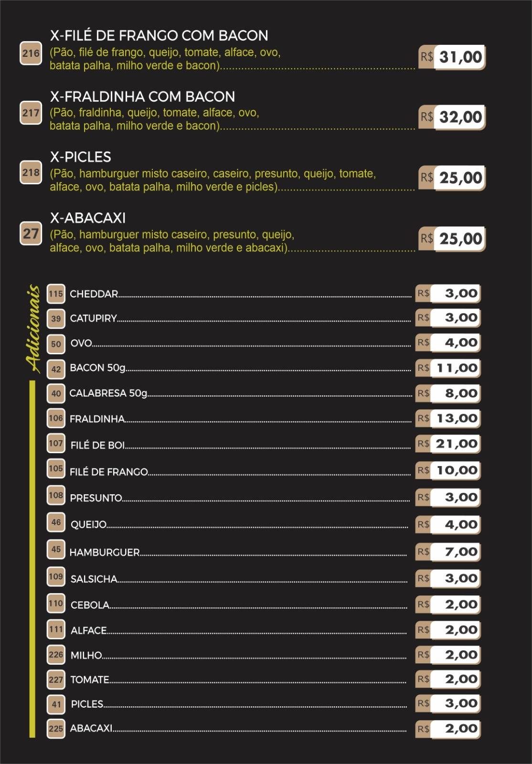
Task: Select the 217 badge beside X-Fraldinha com Bacon
Action: tap(31, 113)
